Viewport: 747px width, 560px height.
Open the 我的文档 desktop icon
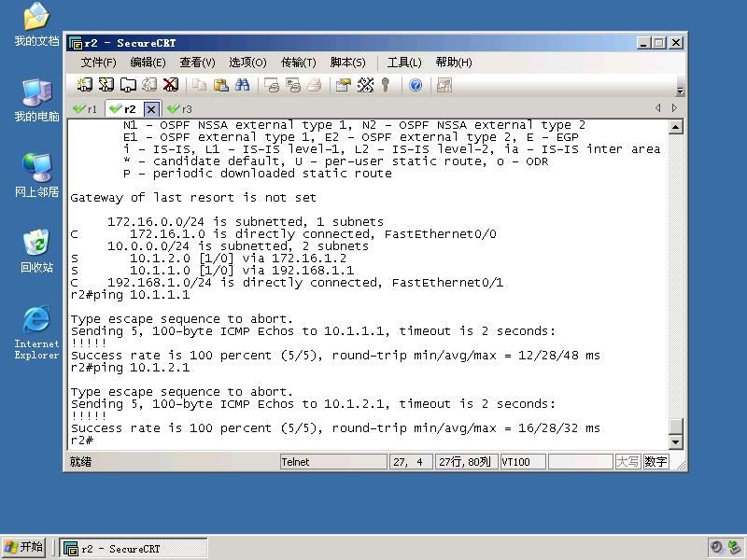coord(36,24)
